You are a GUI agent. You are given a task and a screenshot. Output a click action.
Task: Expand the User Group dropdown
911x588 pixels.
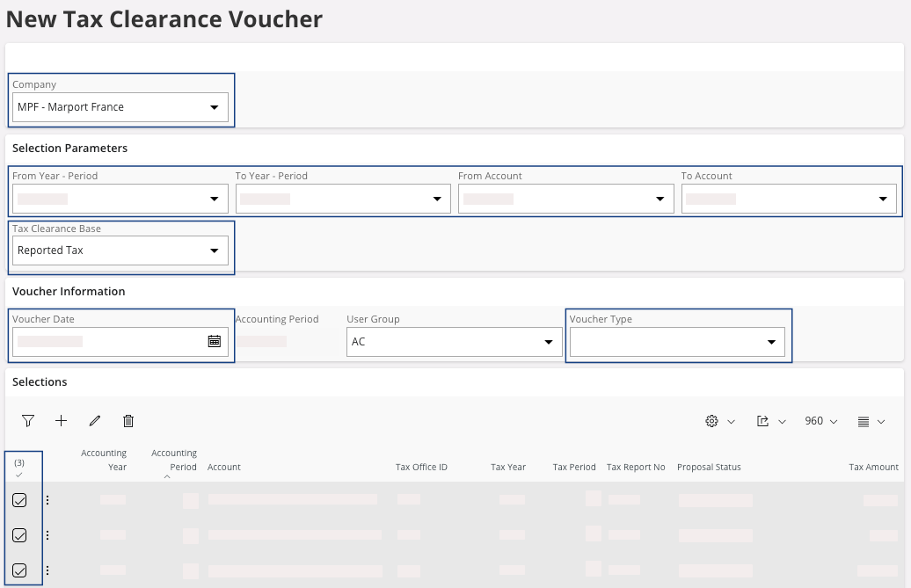tap(454, 341)
